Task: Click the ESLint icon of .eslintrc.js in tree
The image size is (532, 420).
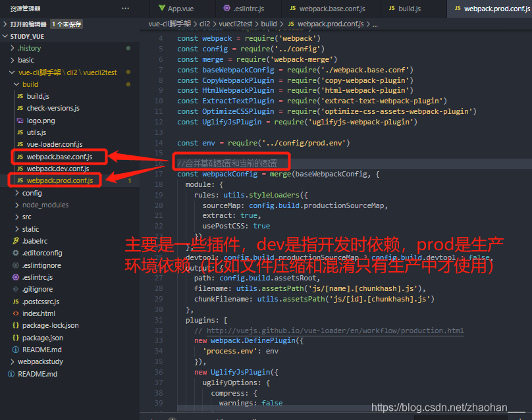Action: tap(16, 277)
